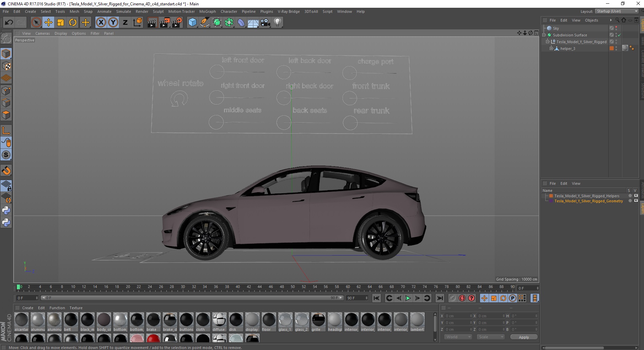Add Subdivision Surface generator icon
The height and width of the screenshot is (350, 644).
pos(217,23)
